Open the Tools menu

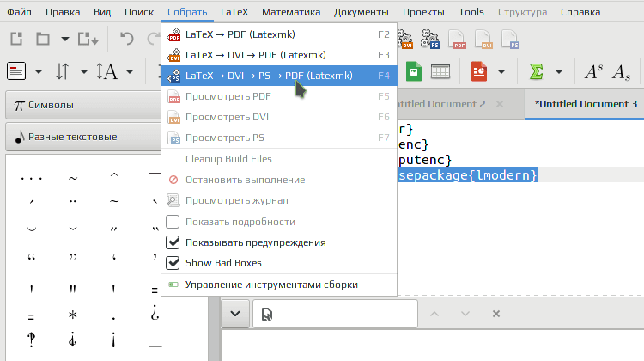tap(471, 12)
